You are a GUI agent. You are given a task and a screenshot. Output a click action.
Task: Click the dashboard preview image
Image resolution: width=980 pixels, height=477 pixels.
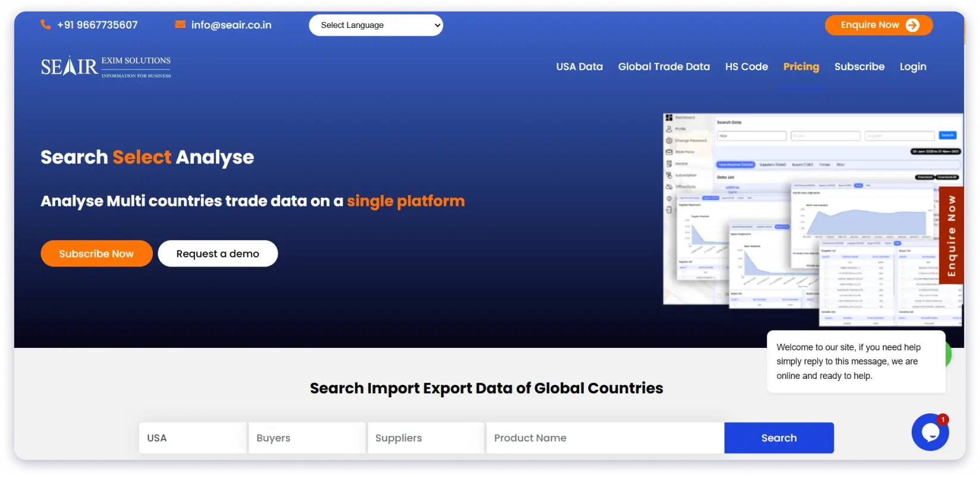(x=813, y=220)
